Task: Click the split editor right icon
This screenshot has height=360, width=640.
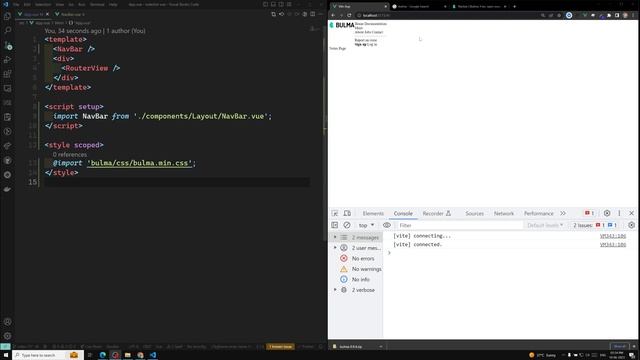Action: click(313, 14)
